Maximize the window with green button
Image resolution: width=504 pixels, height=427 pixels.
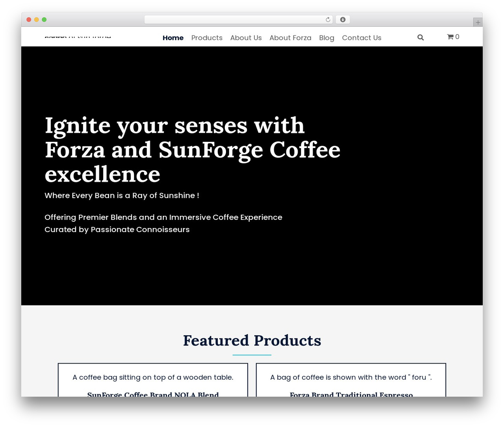(44, 20)
